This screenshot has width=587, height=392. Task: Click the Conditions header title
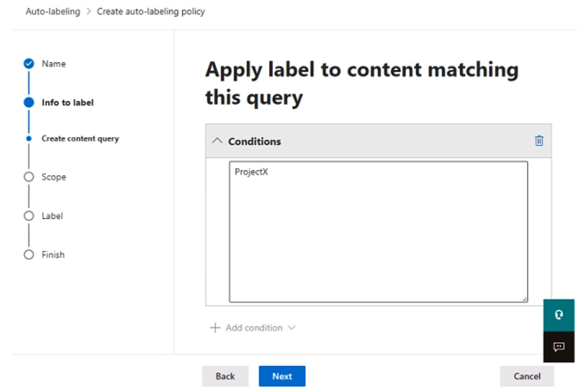(254, 141)
